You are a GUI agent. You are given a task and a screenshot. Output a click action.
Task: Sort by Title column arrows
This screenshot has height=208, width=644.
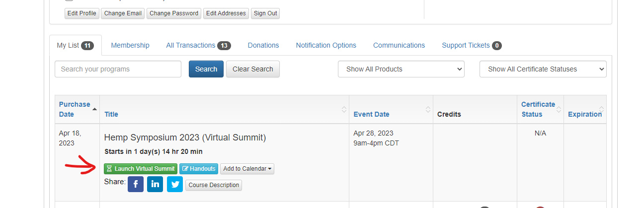pyautogui.click(x=344, y=109)
